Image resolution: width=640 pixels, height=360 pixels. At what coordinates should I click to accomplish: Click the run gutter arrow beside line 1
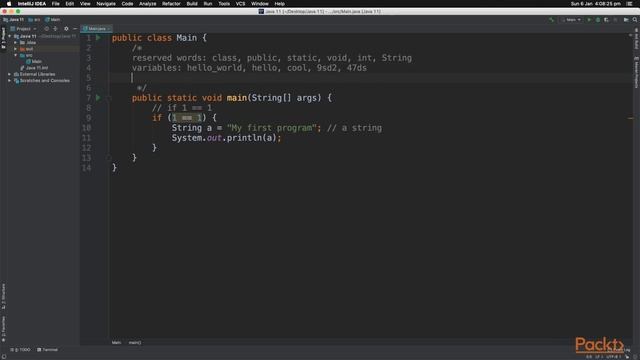click(98, 38)
